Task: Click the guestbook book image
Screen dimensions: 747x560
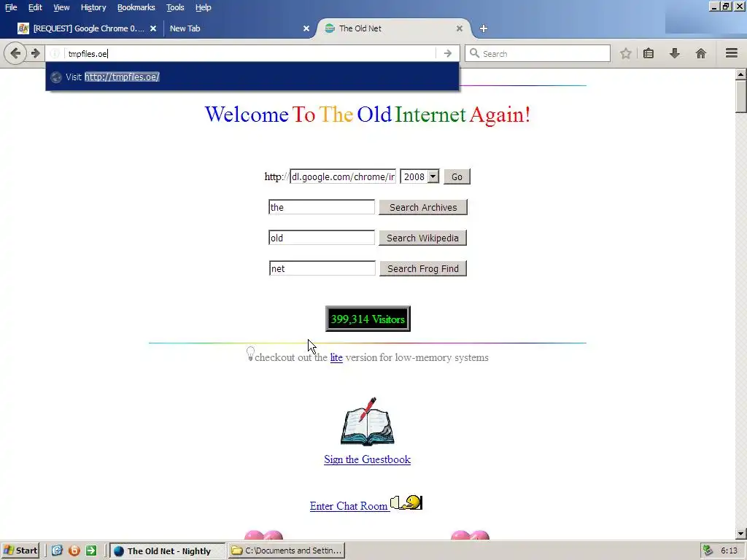Action: pyautogui.click(x=368, y=422)
